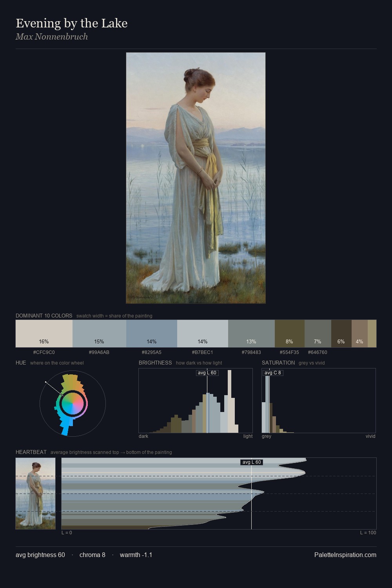Click the avg L 60 label in brightness histogram
This screenshot has width=392, height=588.
coord(207,373)
